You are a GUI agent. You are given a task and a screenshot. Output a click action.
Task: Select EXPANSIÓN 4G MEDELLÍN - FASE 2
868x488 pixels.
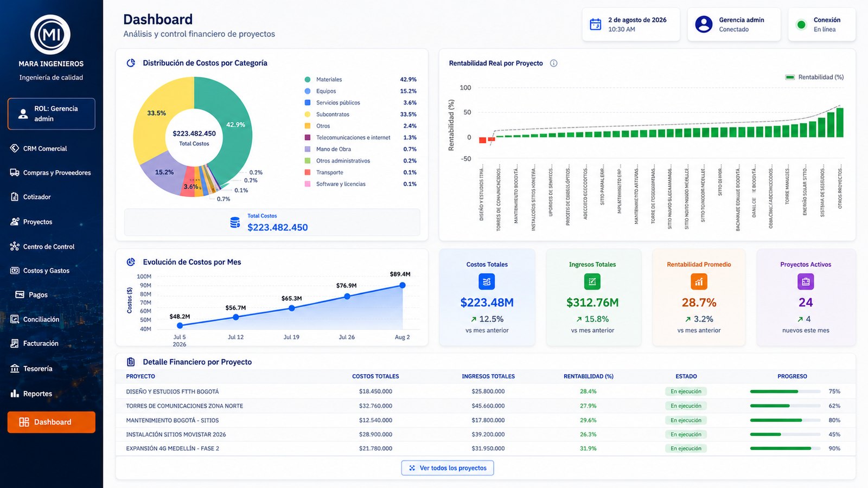(485, 448)
